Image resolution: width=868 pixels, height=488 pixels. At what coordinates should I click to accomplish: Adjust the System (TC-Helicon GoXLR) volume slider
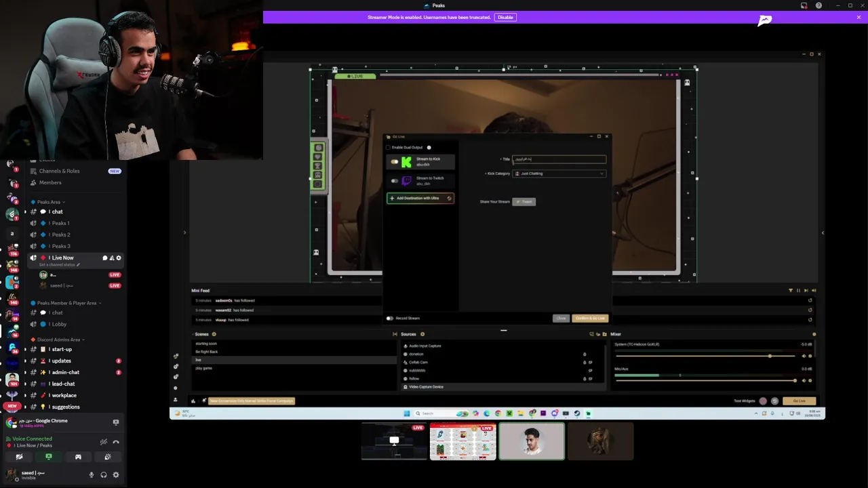(x=705, y=356)
